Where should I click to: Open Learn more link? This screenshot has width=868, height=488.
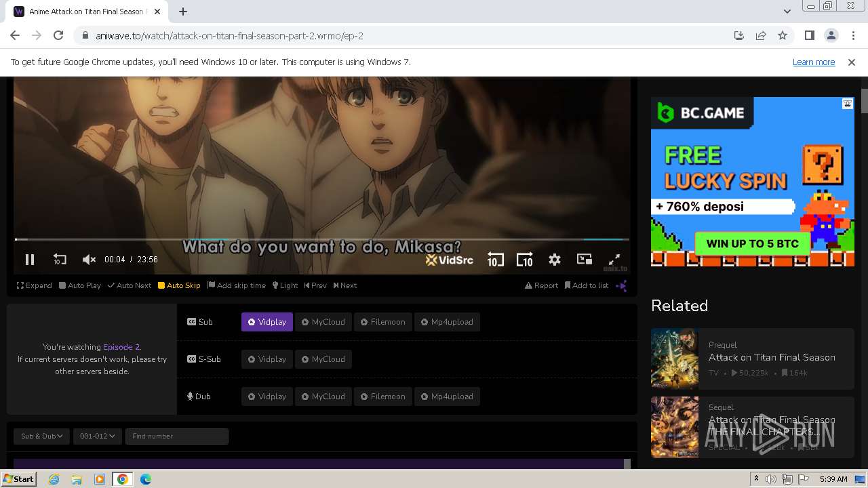coord(814,62)
